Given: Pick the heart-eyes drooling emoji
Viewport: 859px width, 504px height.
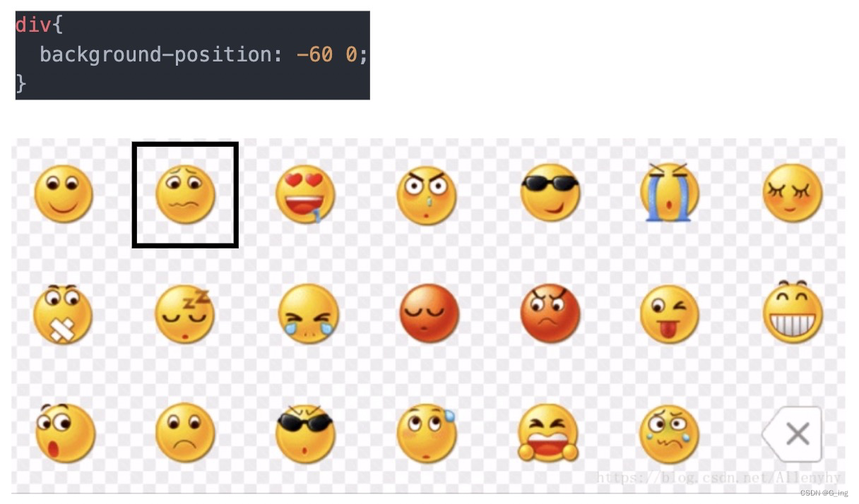Looking at the screenshot, I should tap(305, 194).
